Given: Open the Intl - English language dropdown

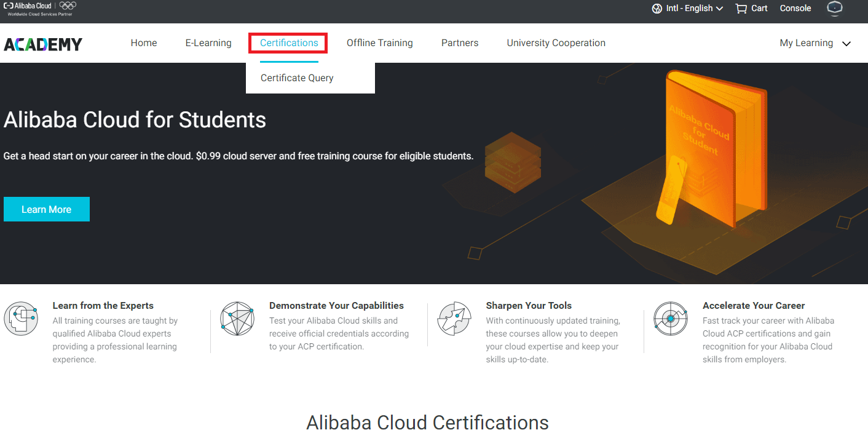Looking at the screenshot, I should [x=687, y=8].
